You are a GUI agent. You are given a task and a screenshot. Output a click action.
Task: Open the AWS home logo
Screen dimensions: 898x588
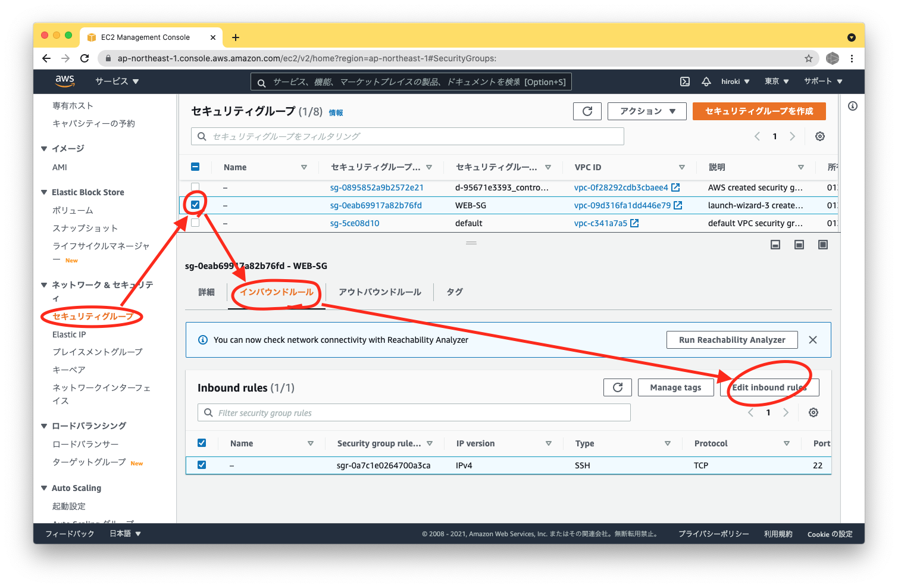[65, 81]
